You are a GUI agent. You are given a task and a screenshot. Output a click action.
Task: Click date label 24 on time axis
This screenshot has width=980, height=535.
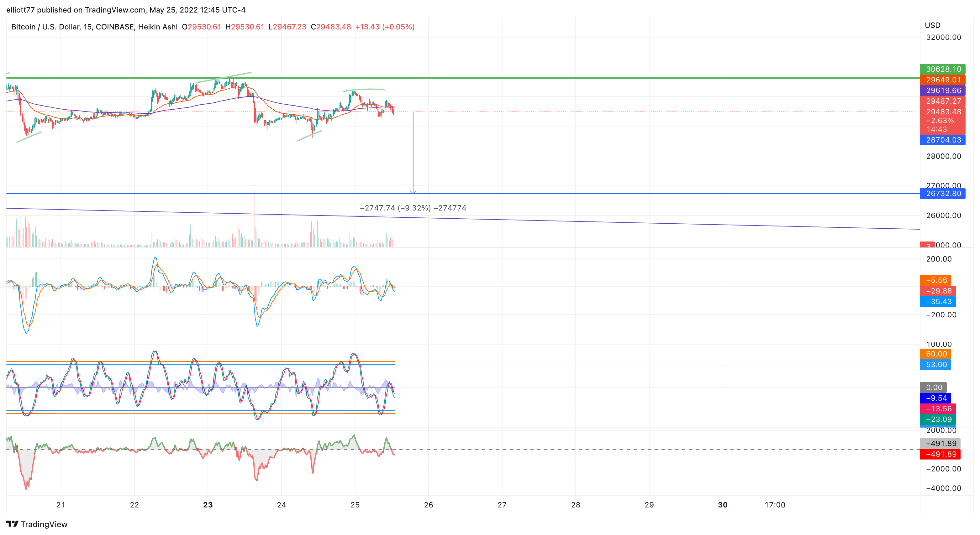point(282,505)
